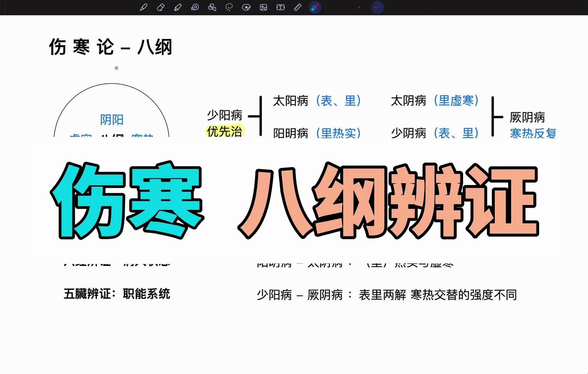Open the Sticker tool
Viewport: 588px width, 374px height.
point(246,7)
